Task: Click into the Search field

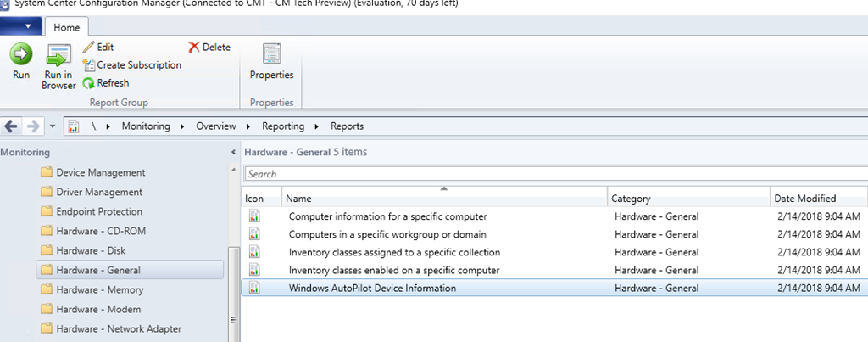Action: click(x=551, y=174)
